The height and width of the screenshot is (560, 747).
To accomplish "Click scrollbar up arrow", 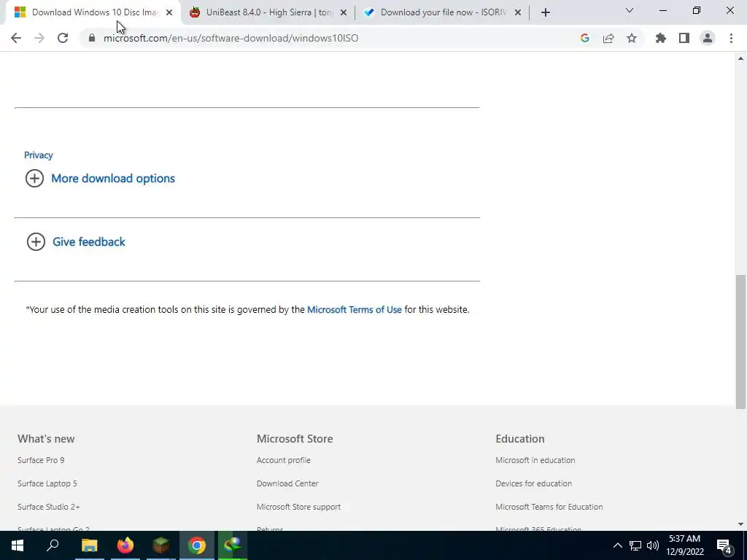I will [741, 58].
